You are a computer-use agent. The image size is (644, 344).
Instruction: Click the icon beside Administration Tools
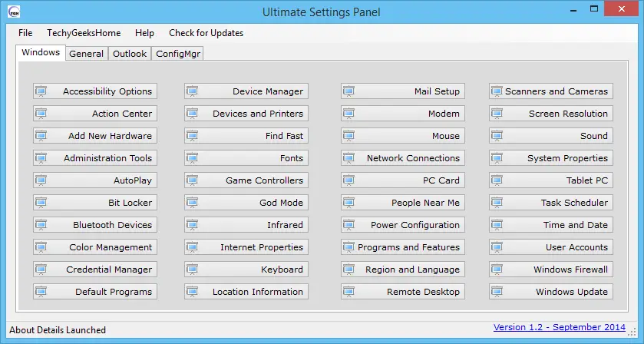[41, 158]
